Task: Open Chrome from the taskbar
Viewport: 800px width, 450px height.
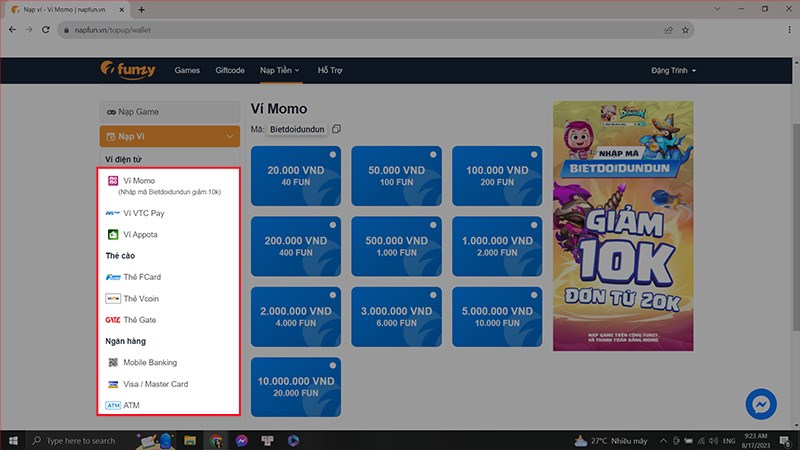Action: 216,440
